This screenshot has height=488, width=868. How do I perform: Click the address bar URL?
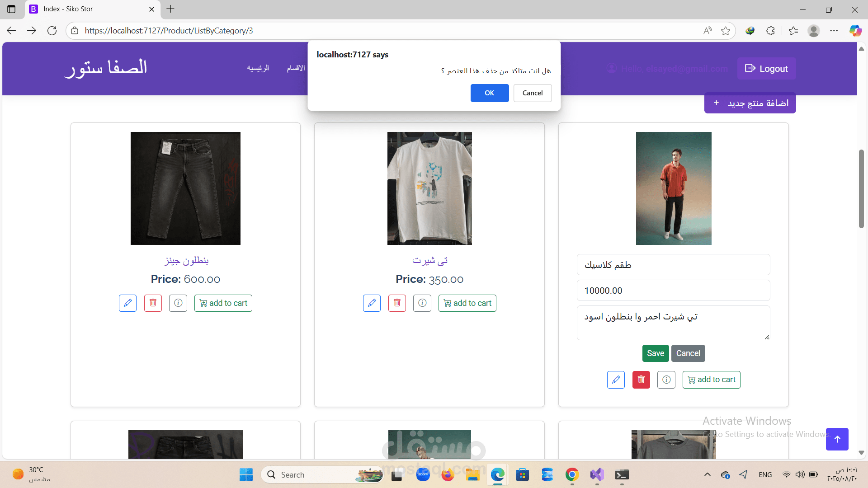coord(169,31)
